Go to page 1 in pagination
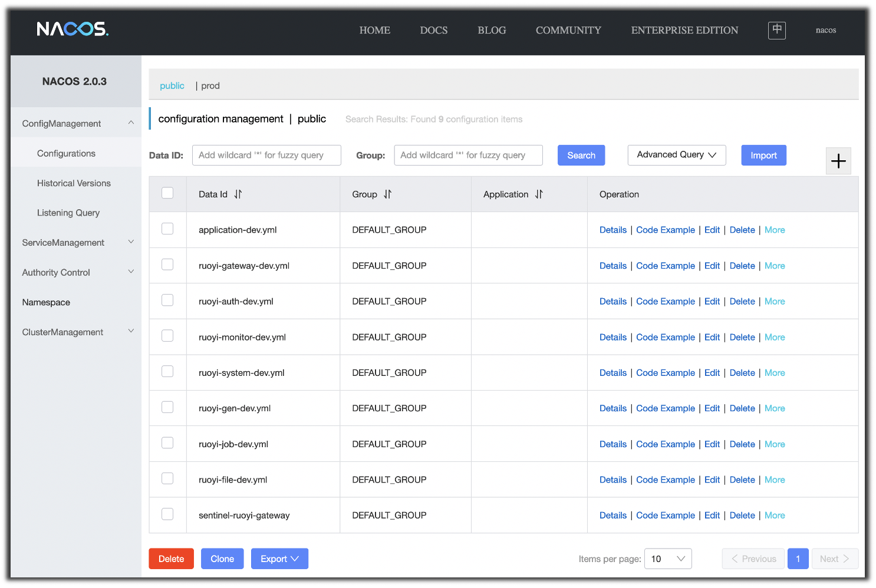 pos(798,559)
